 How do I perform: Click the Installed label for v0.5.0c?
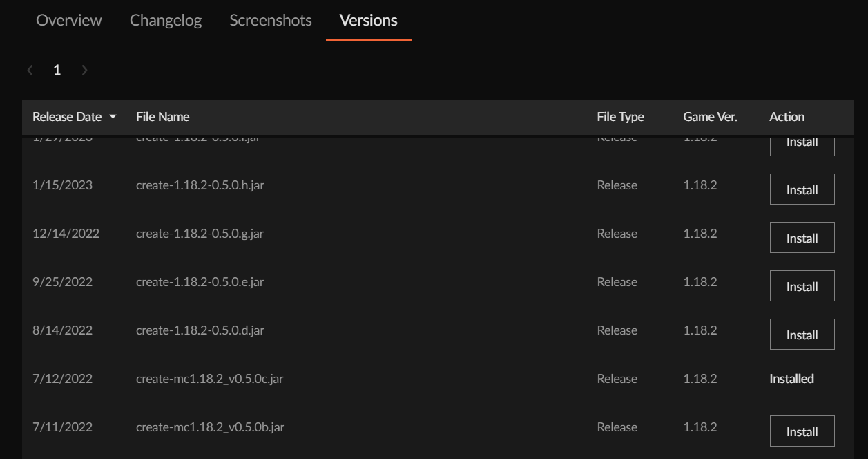tap(791, 379)
